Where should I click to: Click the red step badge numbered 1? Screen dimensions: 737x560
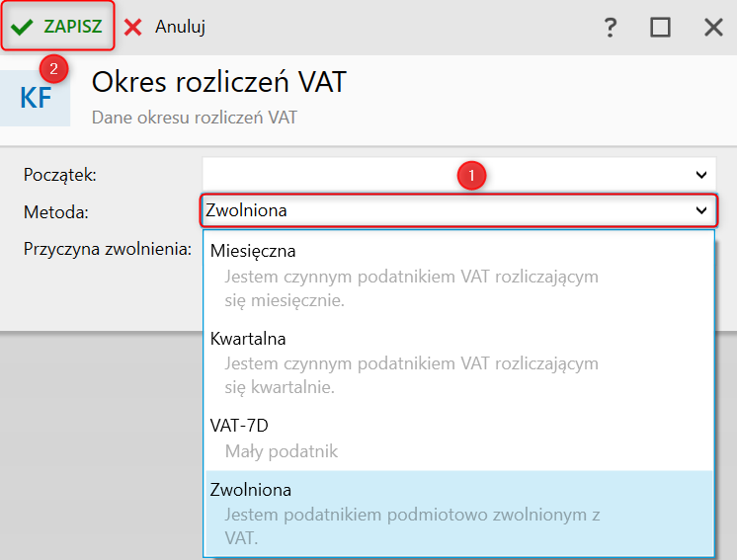[x=472, y=175]
